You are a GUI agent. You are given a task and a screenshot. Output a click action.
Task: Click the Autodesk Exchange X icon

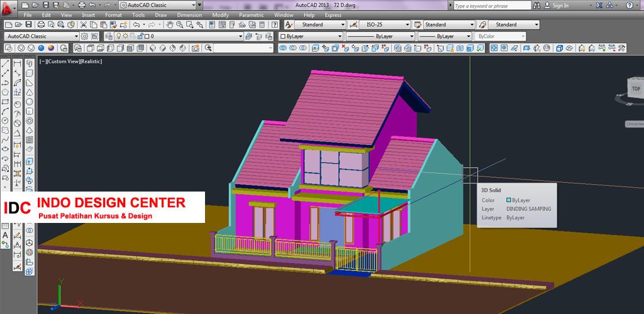(599, 5)
